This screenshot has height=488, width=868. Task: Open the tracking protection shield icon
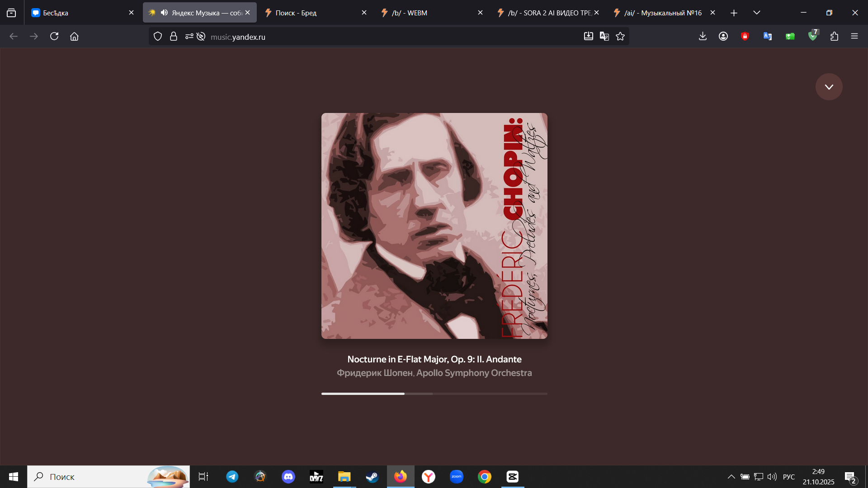click(x=158, y=37)
